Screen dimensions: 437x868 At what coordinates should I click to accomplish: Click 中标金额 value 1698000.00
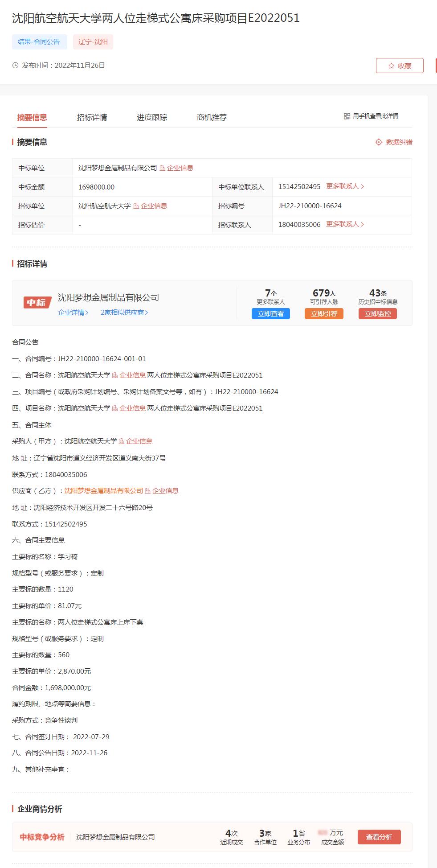coord(96,187)
